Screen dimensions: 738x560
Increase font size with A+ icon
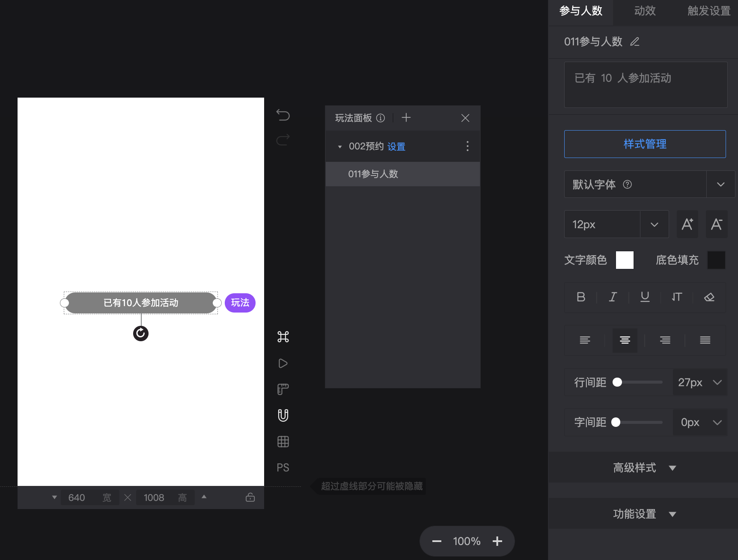click(x=687, y=224)
